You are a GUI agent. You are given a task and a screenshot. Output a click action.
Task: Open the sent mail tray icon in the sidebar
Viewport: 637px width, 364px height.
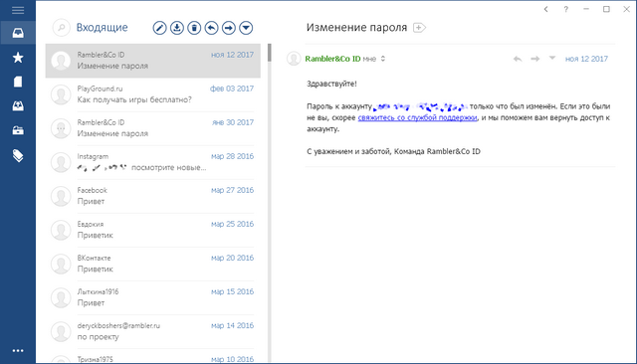(x=18, y=105)
